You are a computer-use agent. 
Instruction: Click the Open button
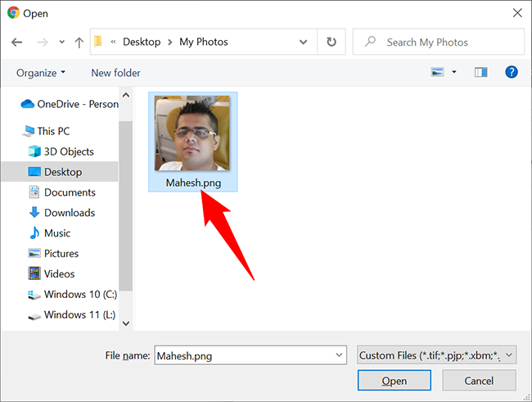394,381
